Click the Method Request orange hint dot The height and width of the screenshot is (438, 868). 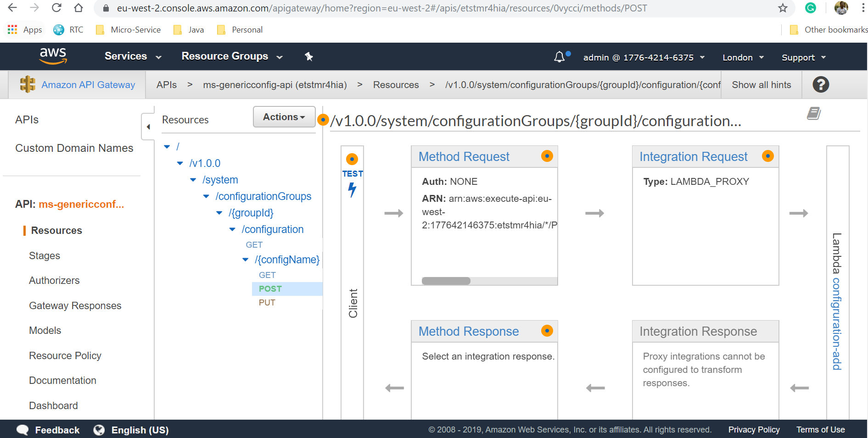547,156
